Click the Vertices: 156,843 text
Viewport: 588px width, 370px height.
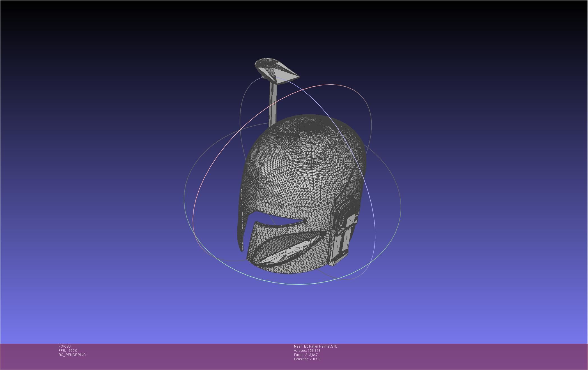[307, 351]
